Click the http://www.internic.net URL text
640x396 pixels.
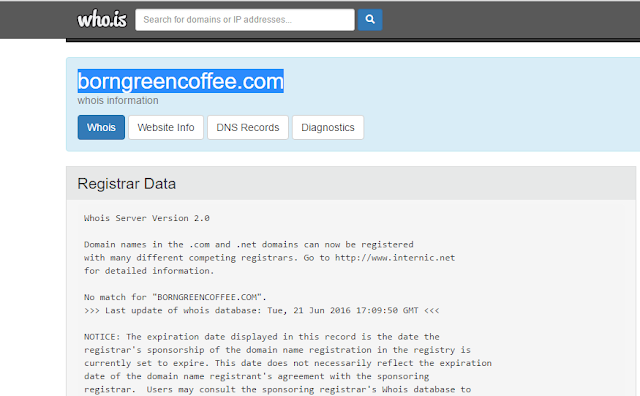395,258
